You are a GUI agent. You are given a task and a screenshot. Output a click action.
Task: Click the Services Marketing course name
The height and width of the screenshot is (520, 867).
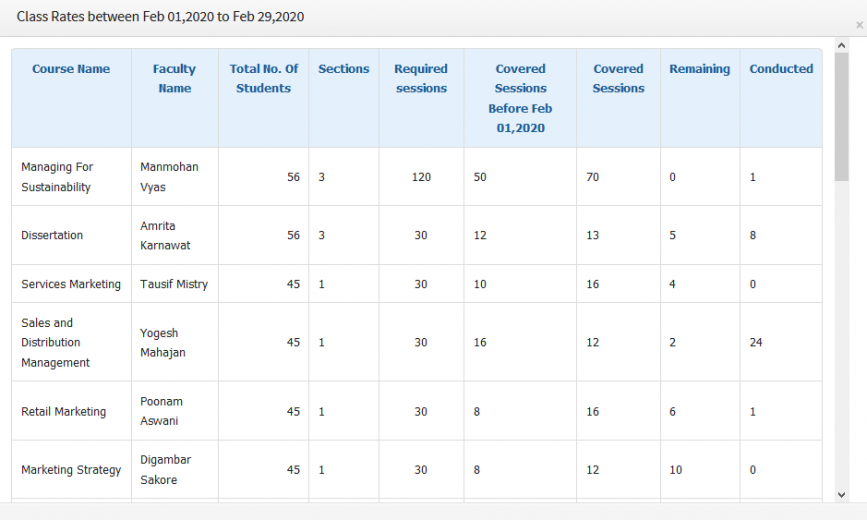pyautogui.click(x=71, y=284)
